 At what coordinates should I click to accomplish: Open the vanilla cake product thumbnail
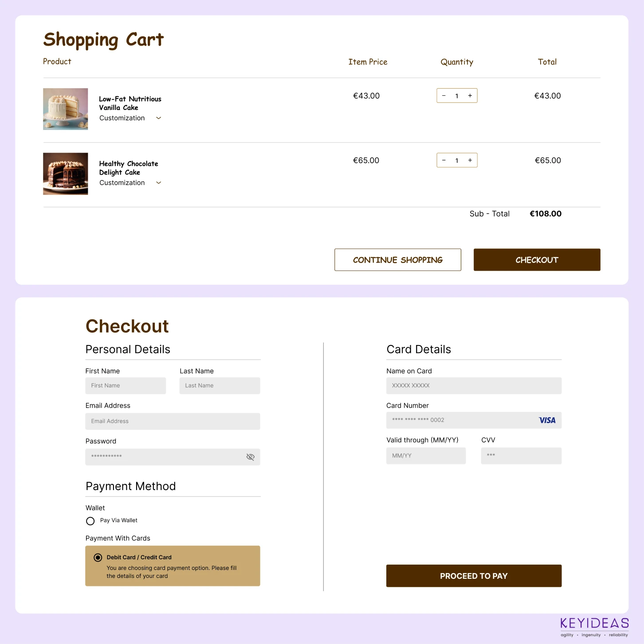click(x=65, y=109)
